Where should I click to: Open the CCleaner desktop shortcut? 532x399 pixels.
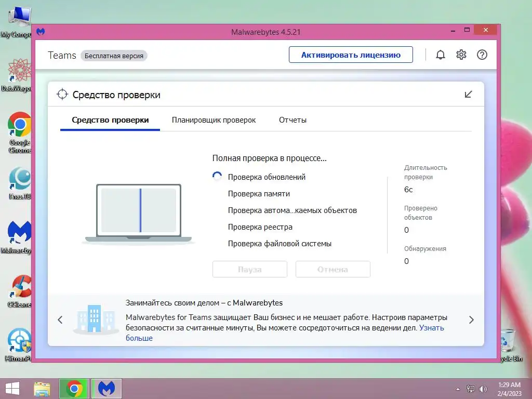tap(20, 291)
